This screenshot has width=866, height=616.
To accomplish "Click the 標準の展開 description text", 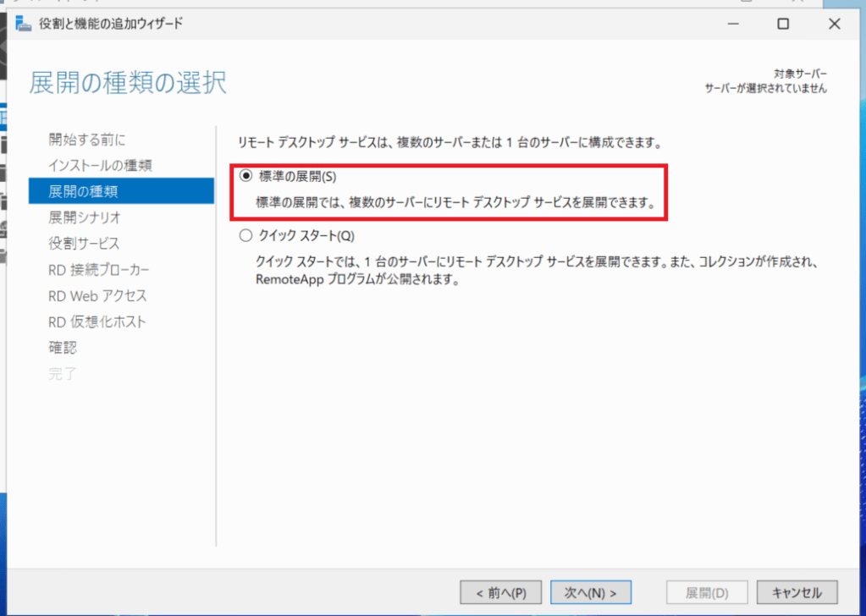I will [x=455, y=204].
